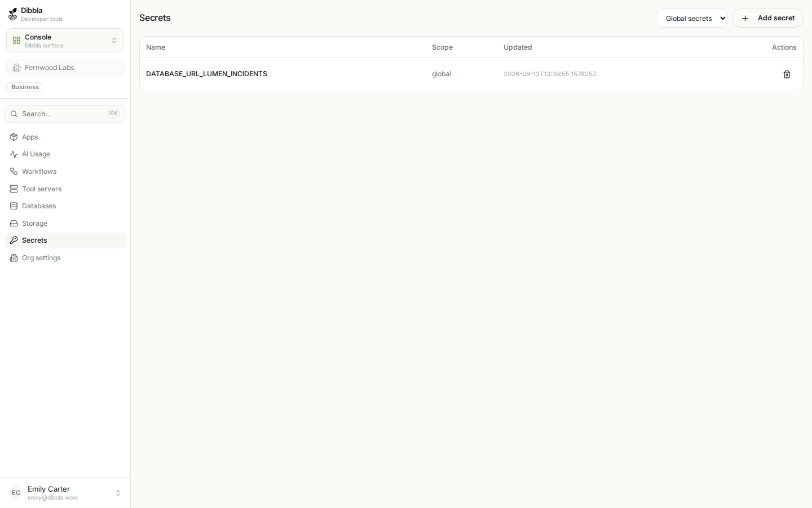Viewport: 812px width, 508px height.
Task: Navigate to Workflows
Action: (x=65, y=172)
